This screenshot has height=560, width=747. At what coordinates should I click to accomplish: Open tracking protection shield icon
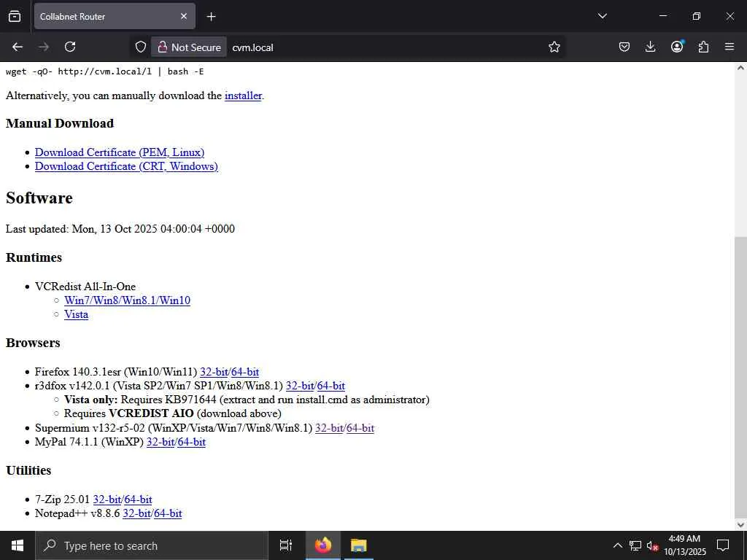click(x=141, y=47)
